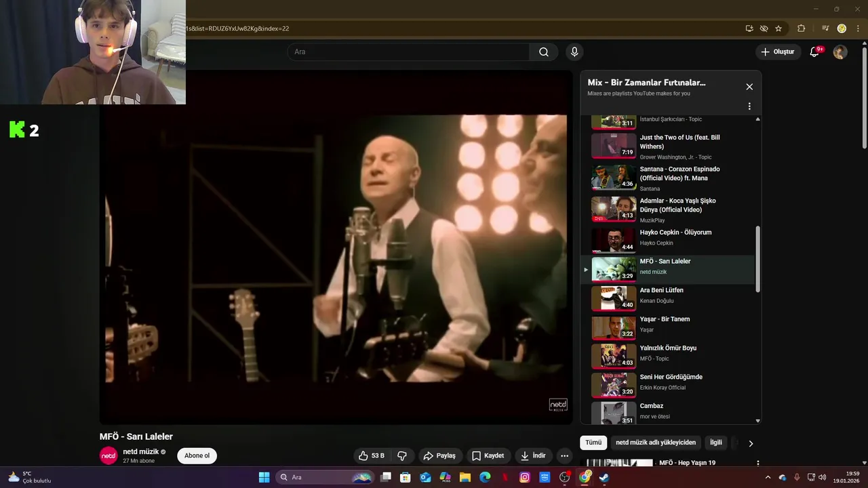This screenshot has height=488, width=868.
Task: Open Outlook from taskbar
Action: 425,477
